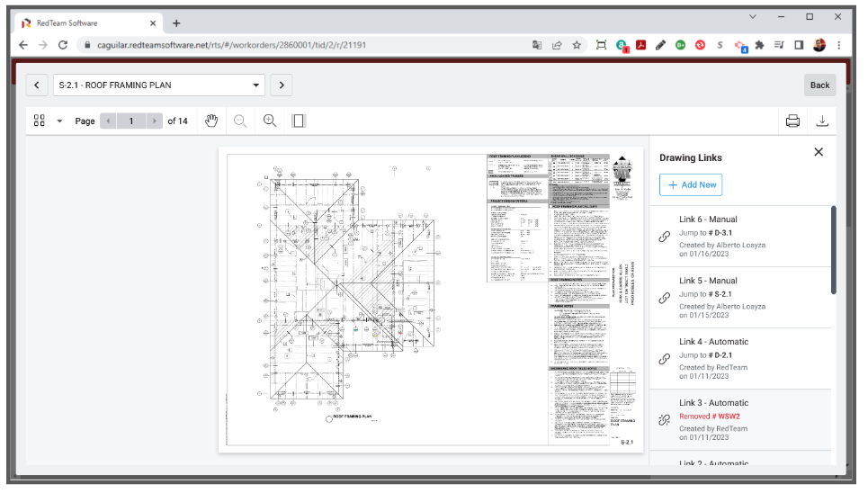Go to the next drawing sheet
The height and width of the screenshot is (493, 868).
(x=282, y=85)
